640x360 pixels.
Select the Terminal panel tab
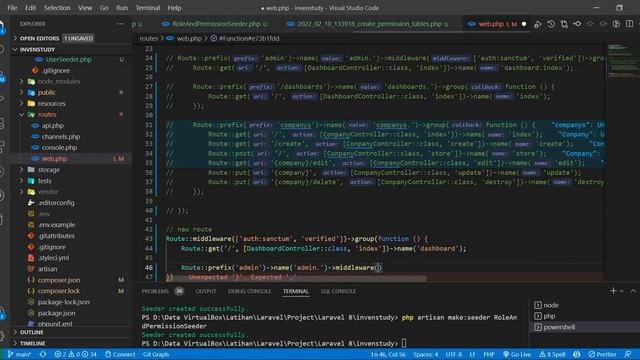(x=296, y=291)
